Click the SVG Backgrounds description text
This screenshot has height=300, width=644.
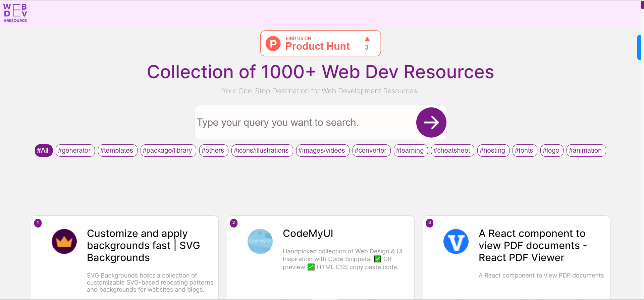tap(150, 283)
